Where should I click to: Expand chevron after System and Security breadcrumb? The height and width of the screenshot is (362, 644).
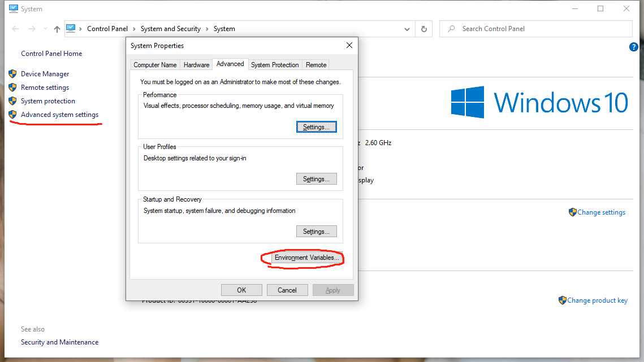(x=207, y=29)
